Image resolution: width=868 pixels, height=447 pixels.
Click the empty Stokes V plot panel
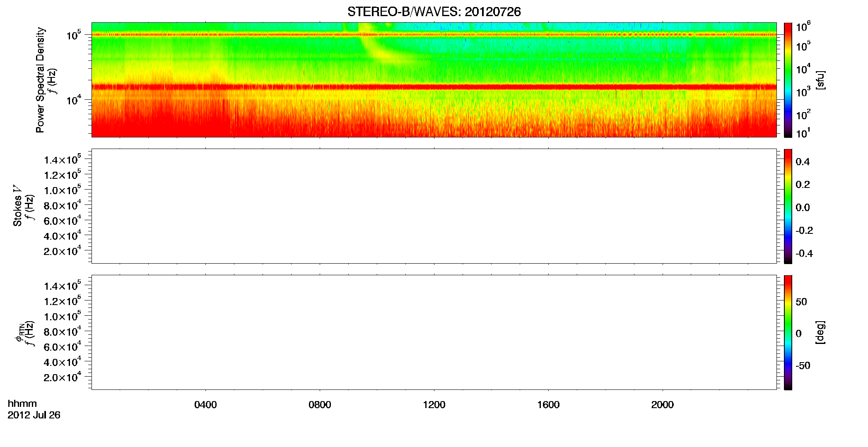coord(434,206)
